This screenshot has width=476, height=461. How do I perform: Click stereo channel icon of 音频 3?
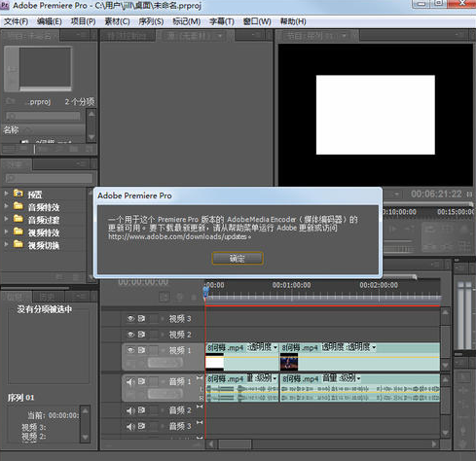coord(200,422)
